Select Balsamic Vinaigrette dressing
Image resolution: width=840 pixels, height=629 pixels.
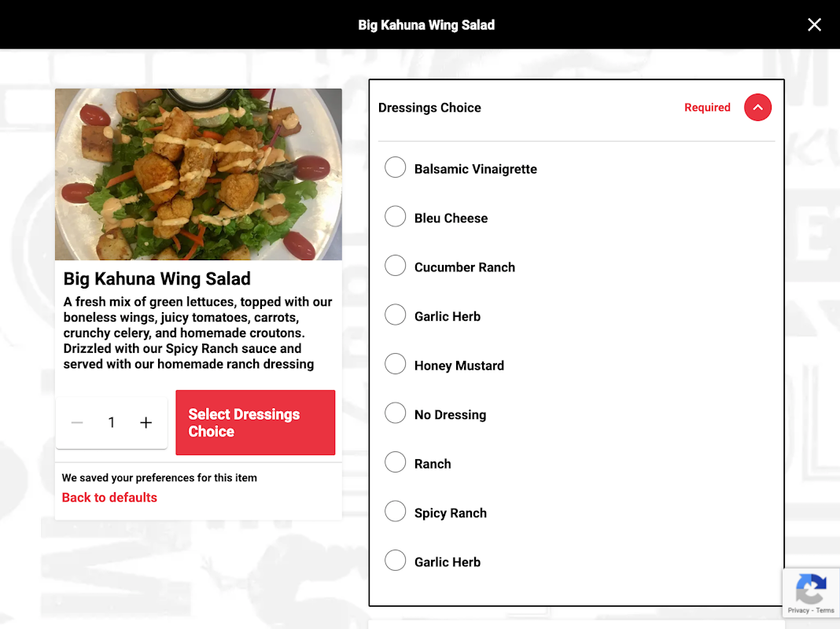pos(396,167)
